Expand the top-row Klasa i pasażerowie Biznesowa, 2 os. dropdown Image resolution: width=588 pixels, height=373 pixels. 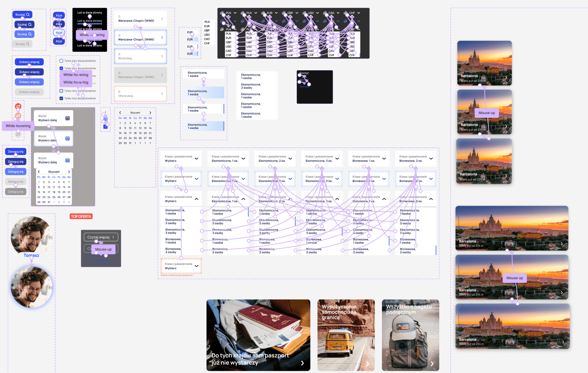[431, 159]
